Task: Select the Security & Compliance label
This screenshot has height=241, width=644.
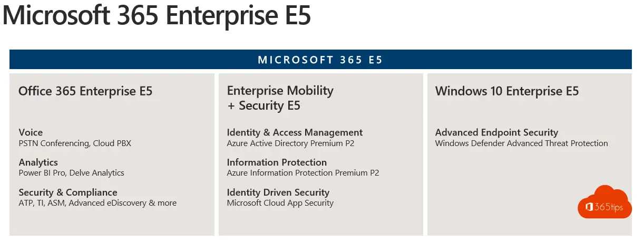Action: [68, 192]
